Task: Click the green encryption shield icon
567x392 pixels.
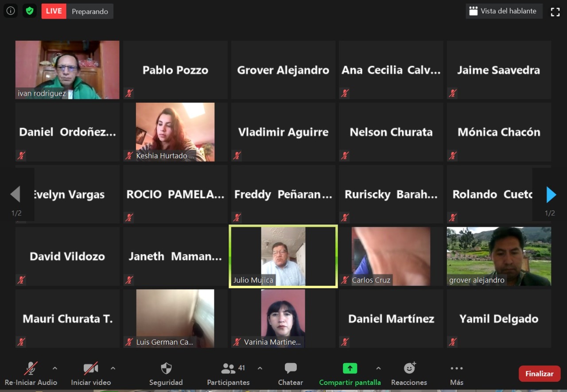Action: (x=30, y=11)
